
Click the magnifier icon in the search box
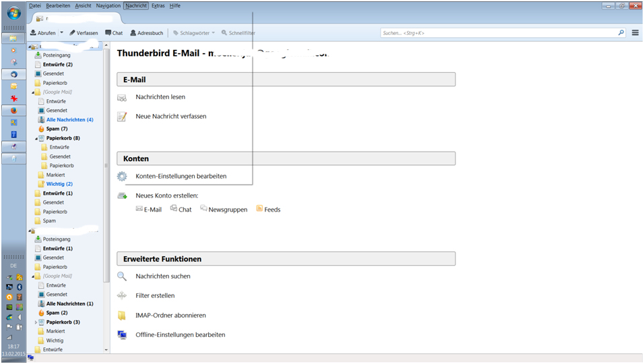click(621, 33)
